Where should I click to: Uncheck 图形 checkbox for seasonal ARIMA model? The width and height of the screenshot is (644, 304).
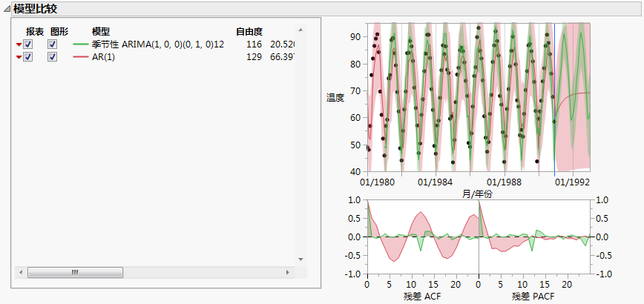[x=52, y=44]
